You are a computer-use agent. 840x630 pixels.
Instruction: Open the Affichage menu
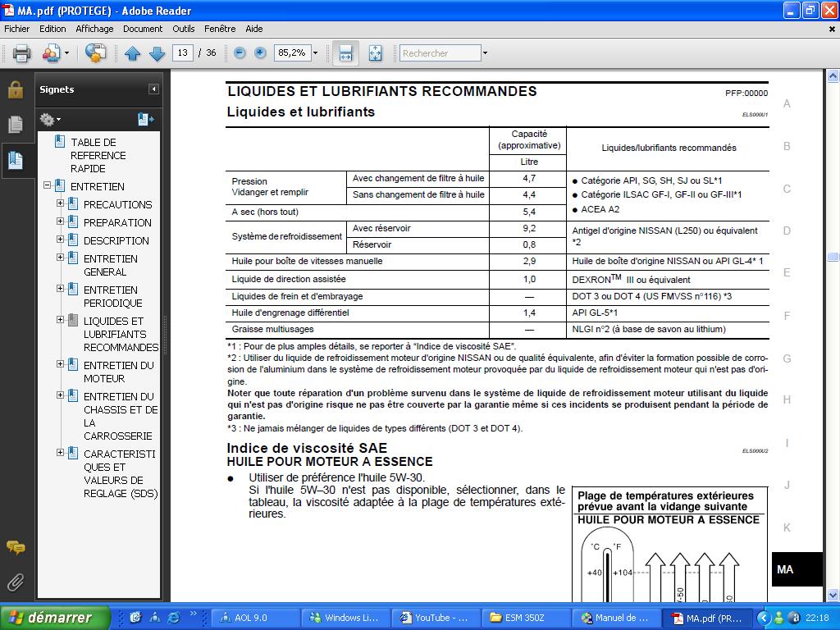pyautogui.click(x=94, y=29)
